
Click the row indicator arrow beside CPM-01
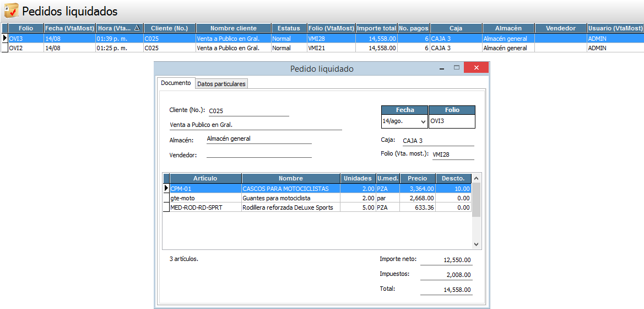[x=166, y=189]
